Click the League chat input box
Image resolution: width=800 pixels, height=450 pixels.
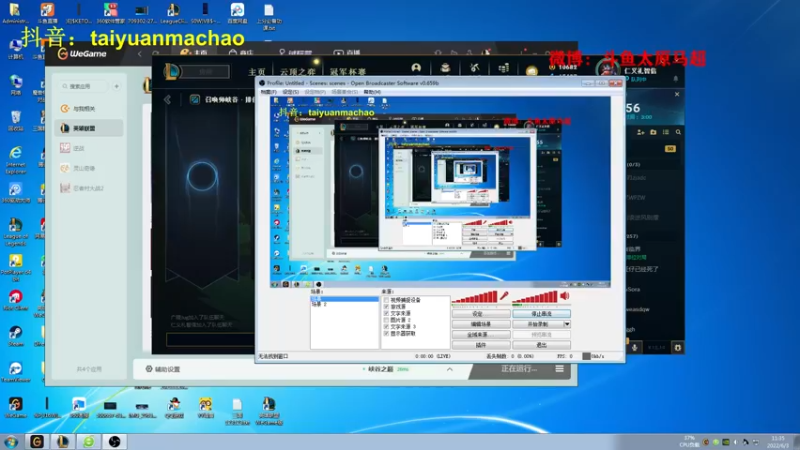[x=210, y=340]
